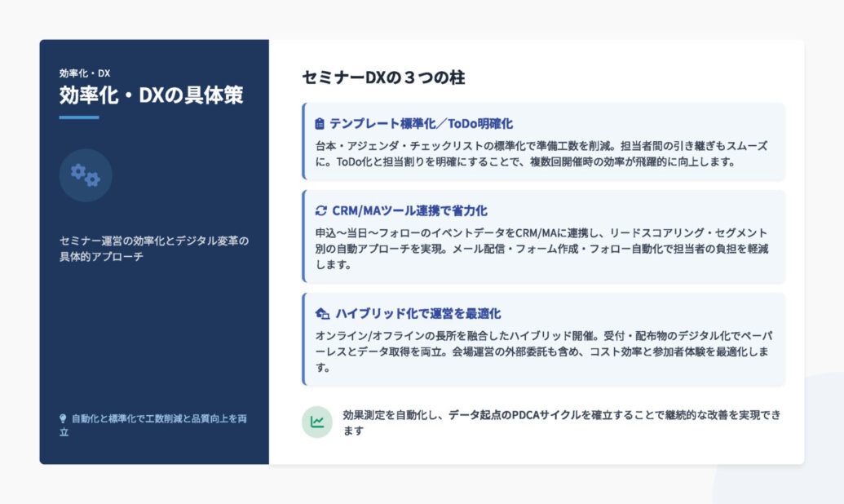844x504 pixels.
Task: Click the paragraph starting with オンライン/オフライン
Action: (x=541, y=351)
